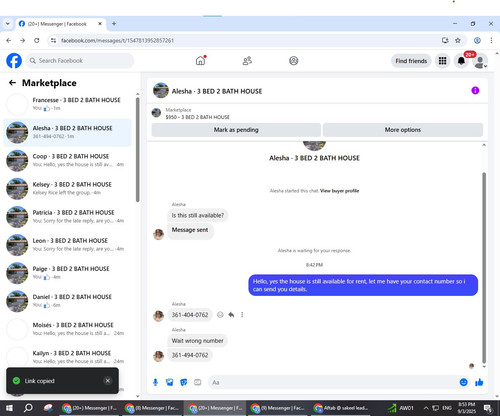The width and height of the screenshot is (500, 416).
Task: Click the conversation list scrollbar
Action: click(137, 149)
